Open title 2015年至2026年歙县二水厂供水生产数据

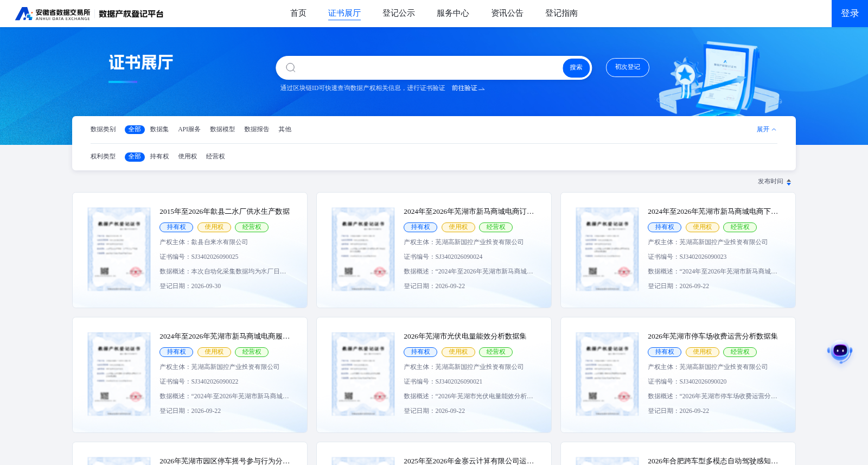[225, 212]
